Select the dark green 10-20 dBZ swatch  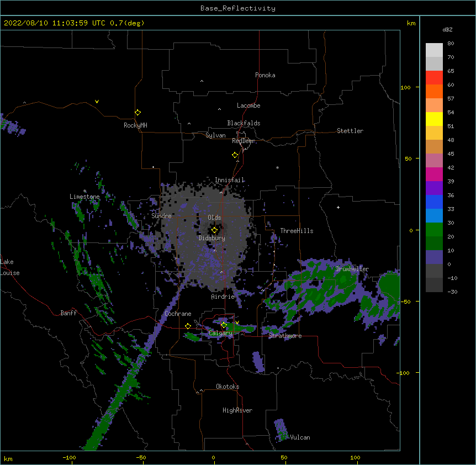[434, 243]
